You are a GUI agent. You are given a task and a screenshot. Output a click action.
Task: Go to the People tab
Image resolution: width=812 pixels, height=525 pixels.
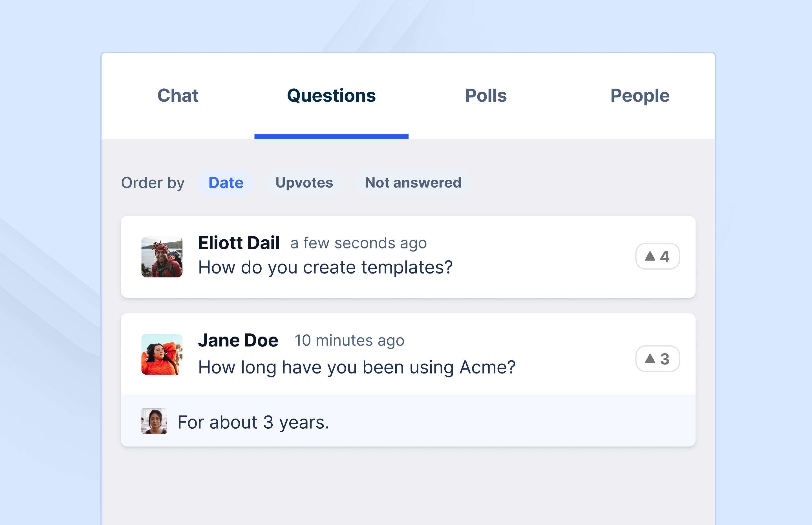pos(640,95)
